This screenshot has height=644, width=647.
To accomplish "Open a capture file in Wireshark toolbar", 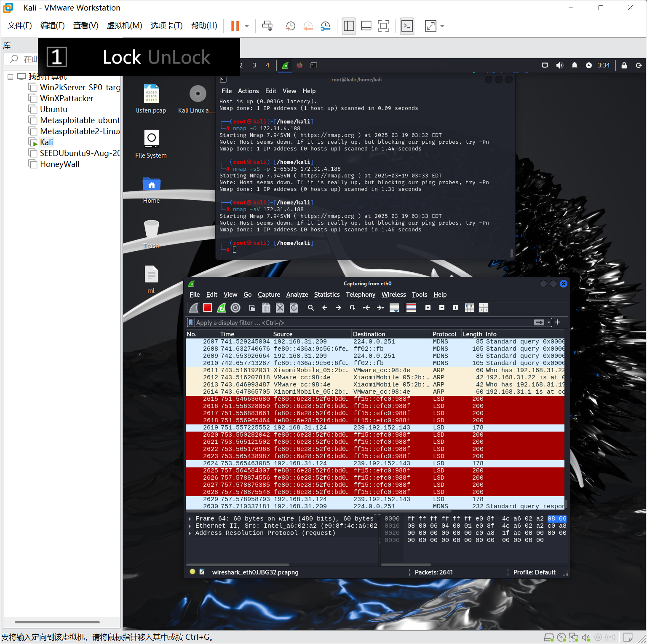I will coord(252,308).
